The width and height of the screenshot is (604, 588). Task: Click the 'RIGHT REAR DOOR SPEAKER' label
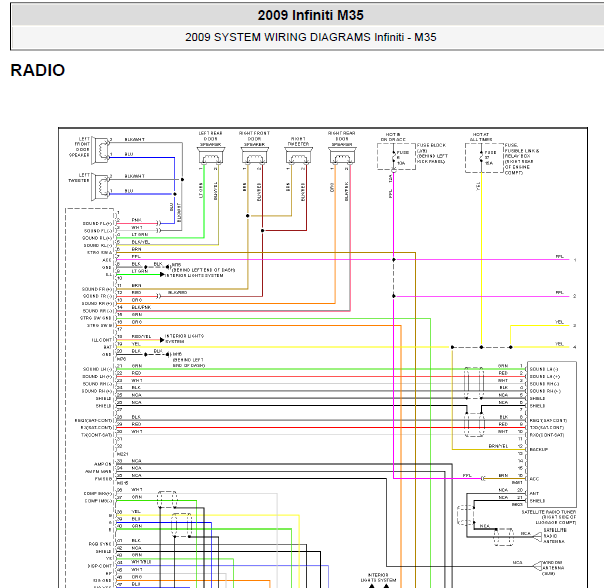342,139
